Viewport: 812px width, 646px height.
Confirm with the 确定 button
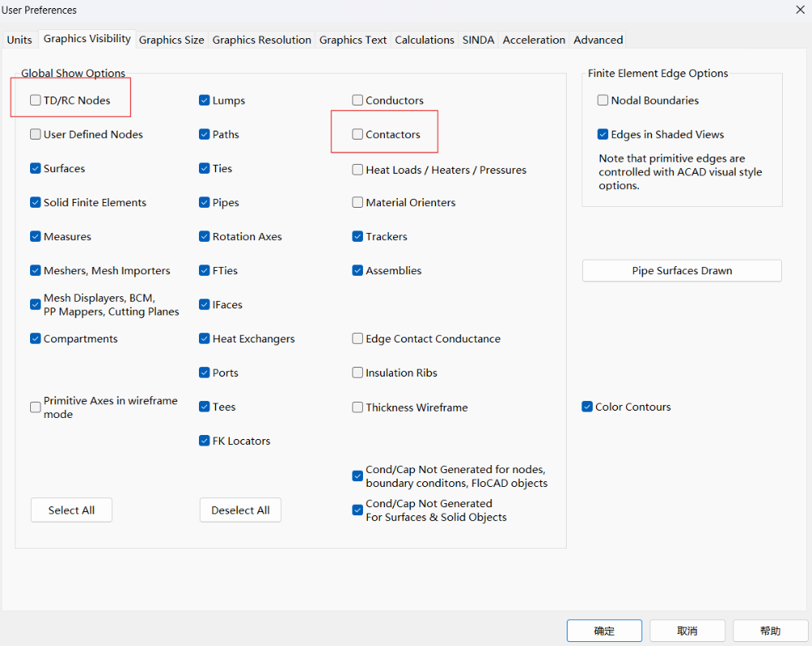(x=604, y=631)
